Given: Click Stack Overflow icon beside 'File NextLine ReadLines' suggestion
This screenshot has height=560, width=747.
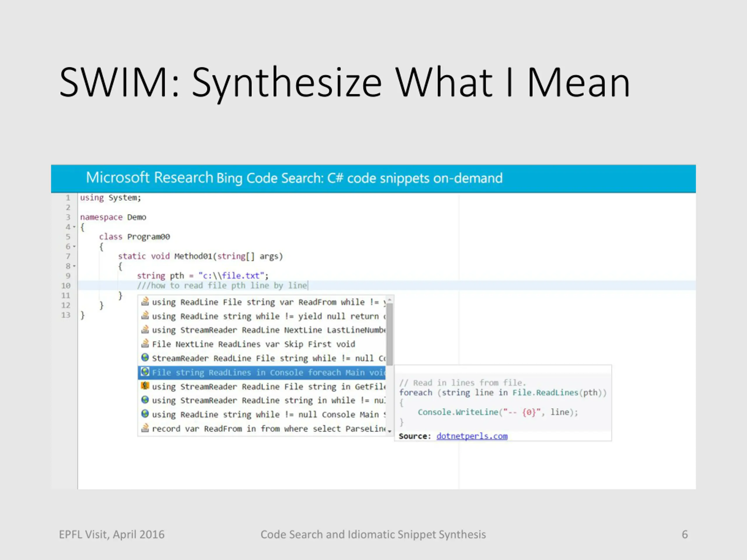Looking at the screenshot, I should coord(145,343).
